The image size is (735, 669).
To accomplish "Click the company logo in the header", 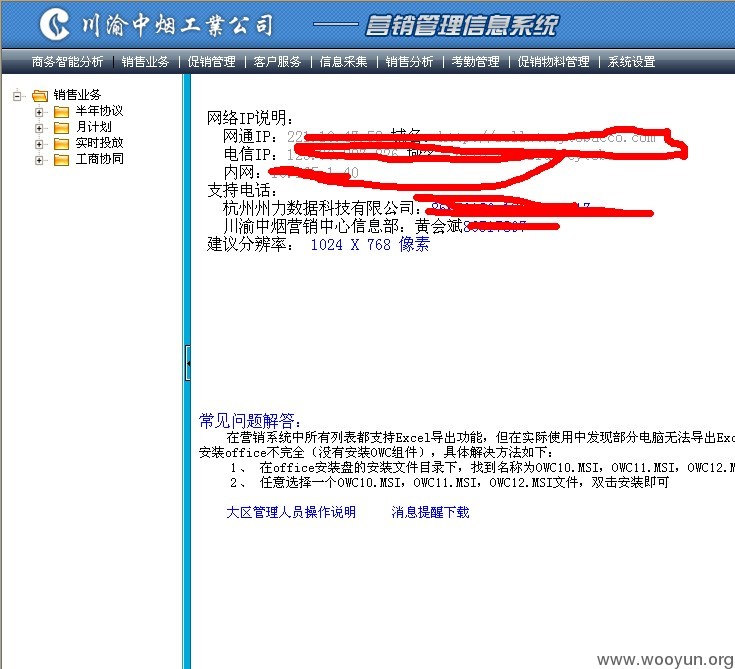I will (55, 24).
